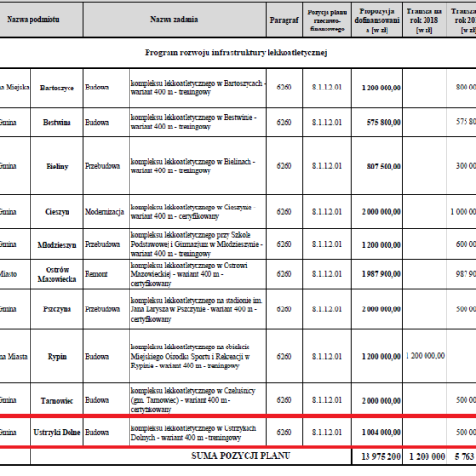Select the 'Cieszyn' entity cell

point(57,212)
